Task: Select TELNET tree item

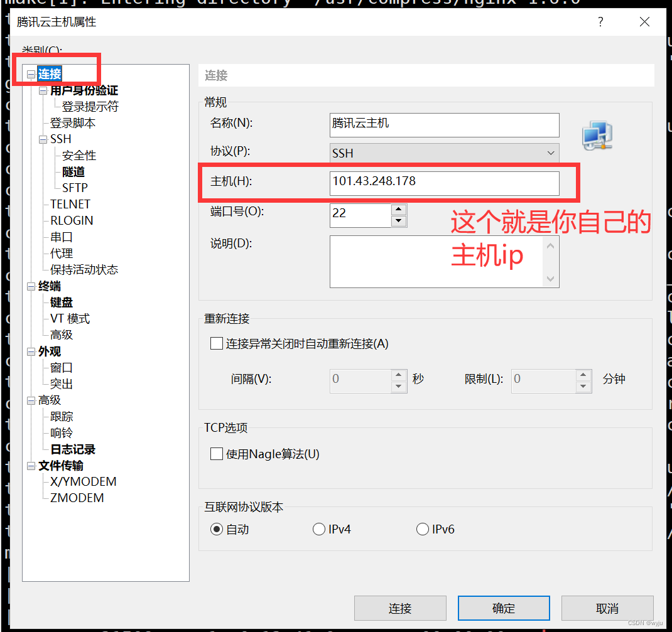Action: [x=70, y=204]
